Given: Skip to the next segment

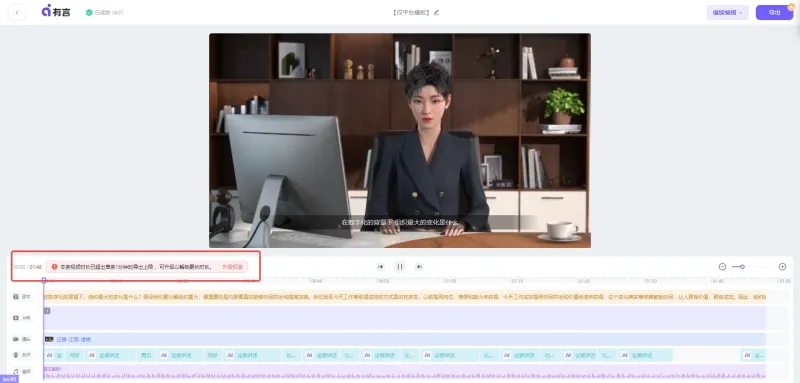Looking at the screenshot, I should click(419, 267).
